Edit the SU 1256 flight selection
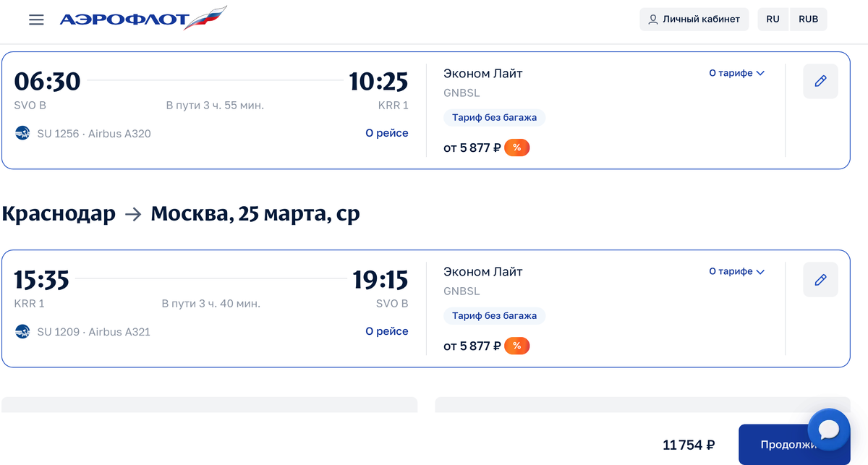 [x=820, y=82]
